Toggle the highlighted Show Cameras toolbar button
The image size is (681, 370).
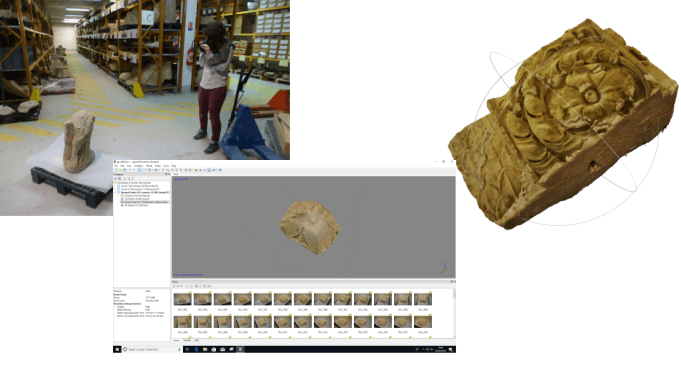point(209,170)
